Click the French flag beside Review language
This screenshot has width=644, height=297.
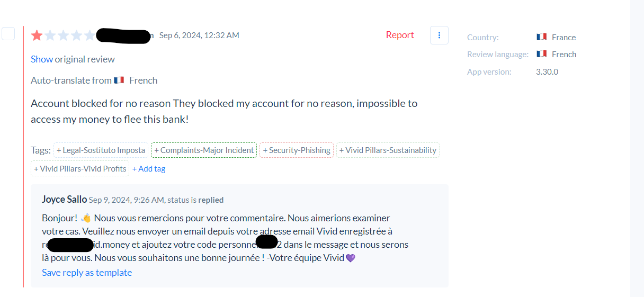(541, 54)
